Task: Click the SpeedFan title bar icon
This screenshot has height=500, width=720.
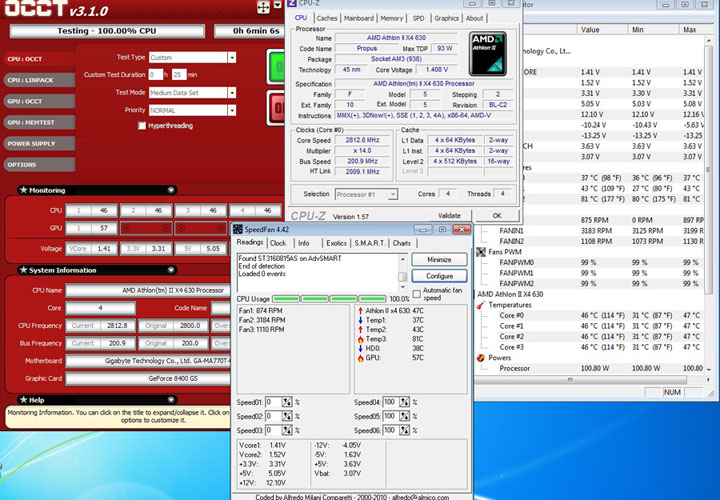Action: [x=238, y=229]
